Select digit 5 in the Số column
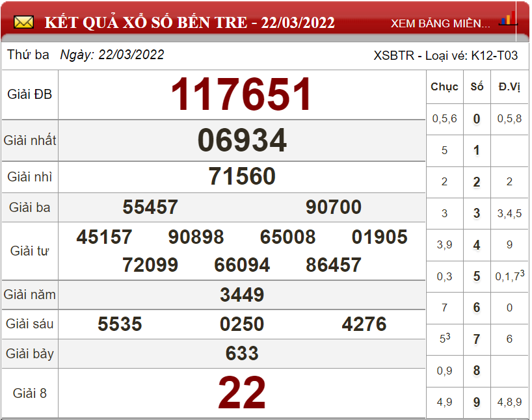 (477, 277)
